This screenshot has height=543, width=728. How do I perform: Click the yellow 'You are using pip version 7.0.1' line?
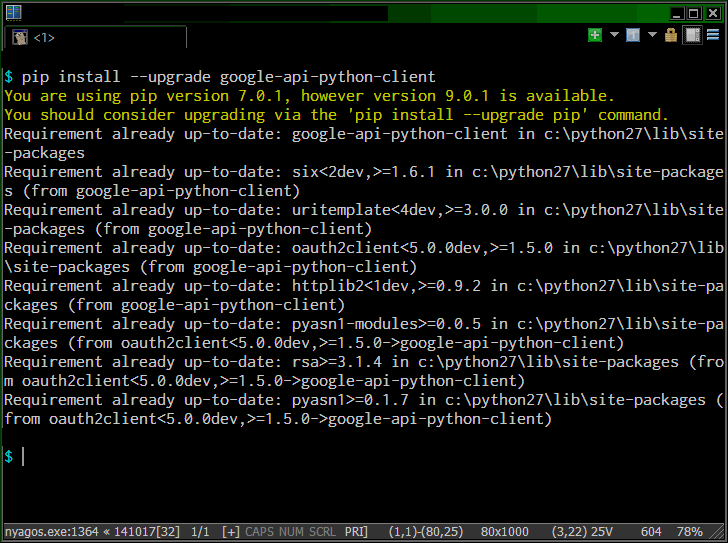(309, 96)
